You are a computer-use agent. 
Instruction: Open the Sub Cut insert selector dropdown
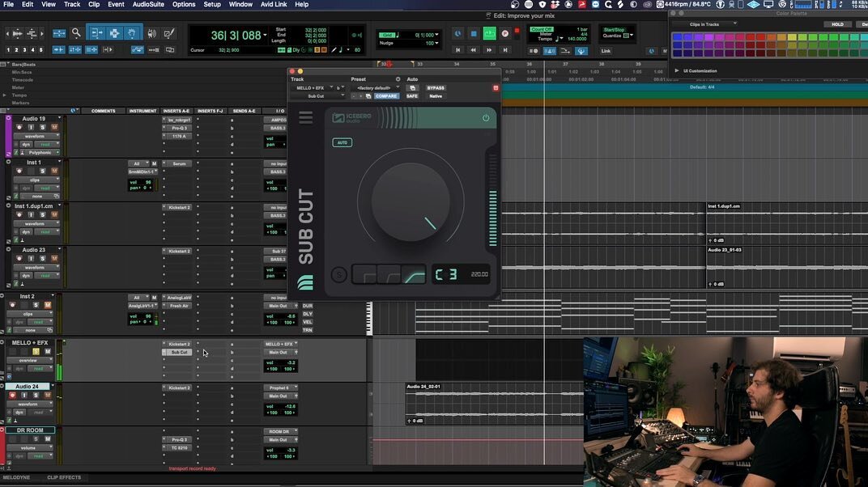coord(318,96)
